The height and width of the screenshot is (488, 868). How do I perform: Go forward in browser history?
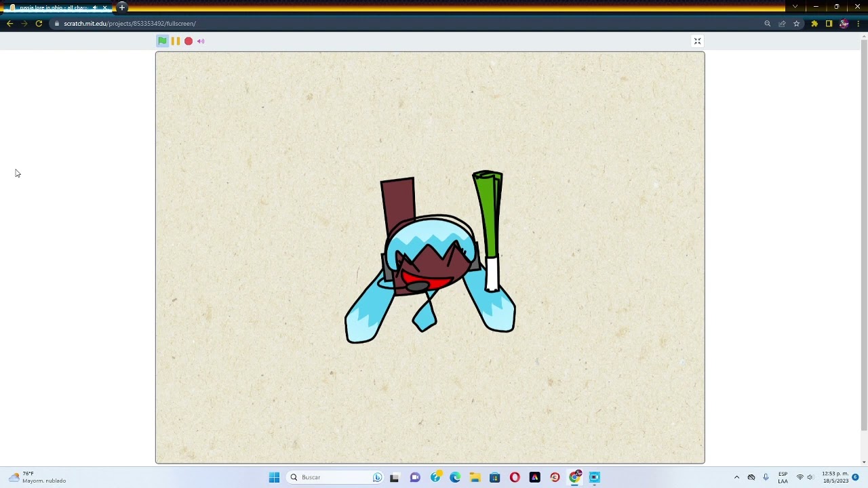(x=24, y=24)
